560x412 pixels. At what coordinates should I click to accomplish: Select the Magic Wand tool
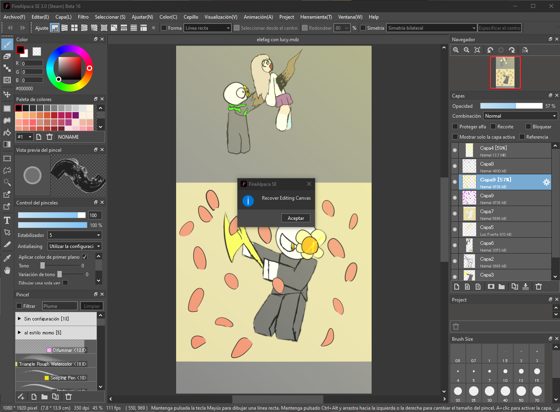(7, 183)
